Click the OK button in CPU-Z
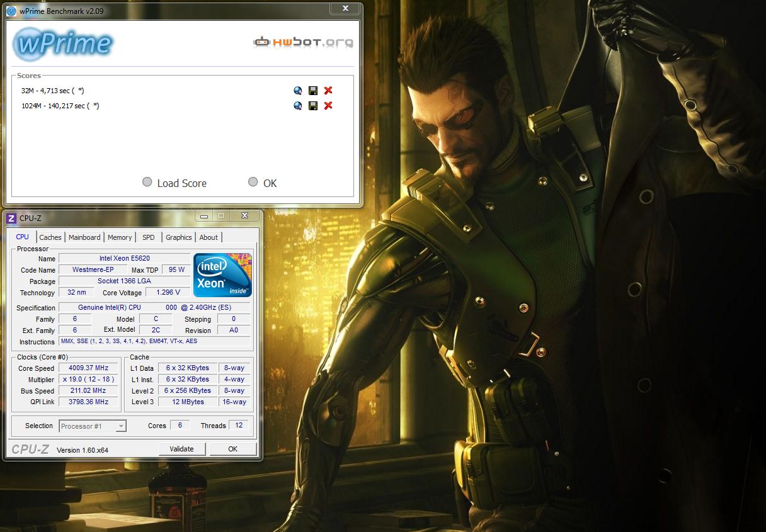This screenshot has height=532, width=766. pyautogui.click(x=233, y=449)
